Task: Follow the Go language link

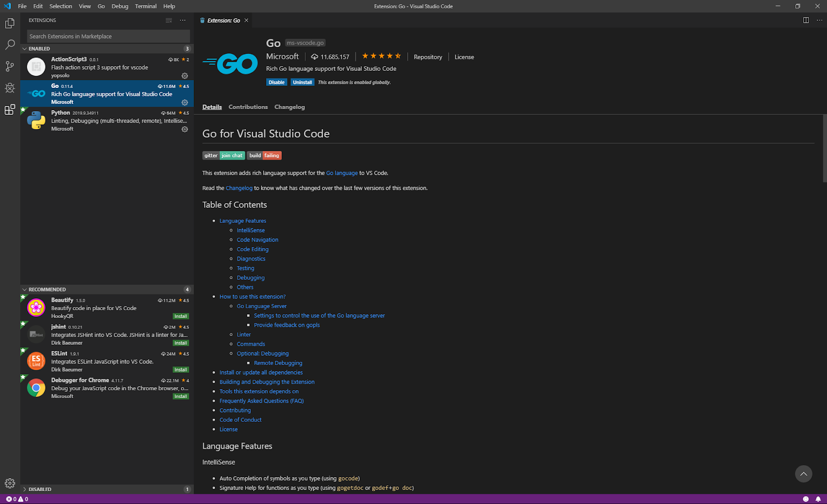Action: pos(342,173)
